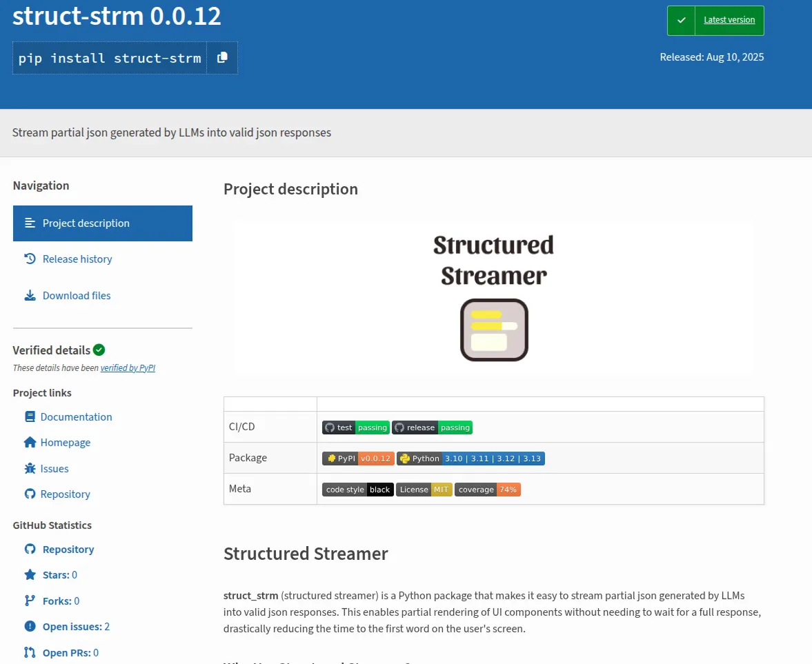Open the Release history tab

click(x=77, y=259)
